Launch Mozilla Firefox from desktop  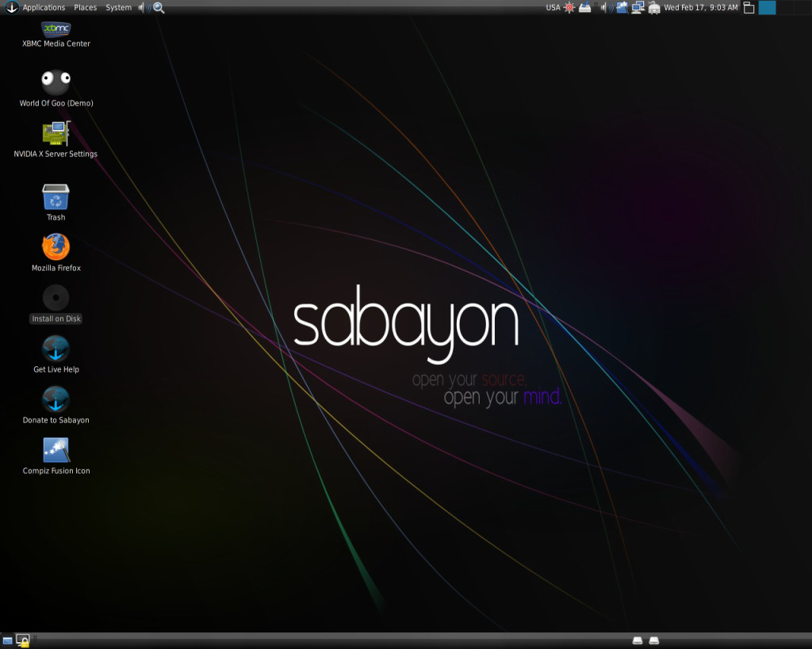pos(56,247)
